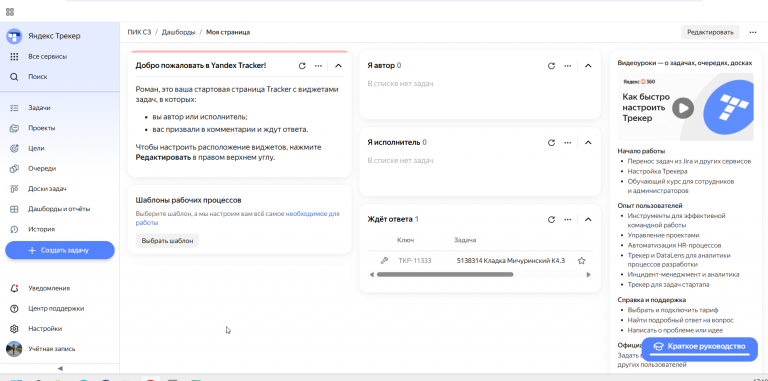Image resolution: width=768 pixels, height=381 pixels.
Task: Open the Центр поддержки help icon
Action: [x=14, y=309]
